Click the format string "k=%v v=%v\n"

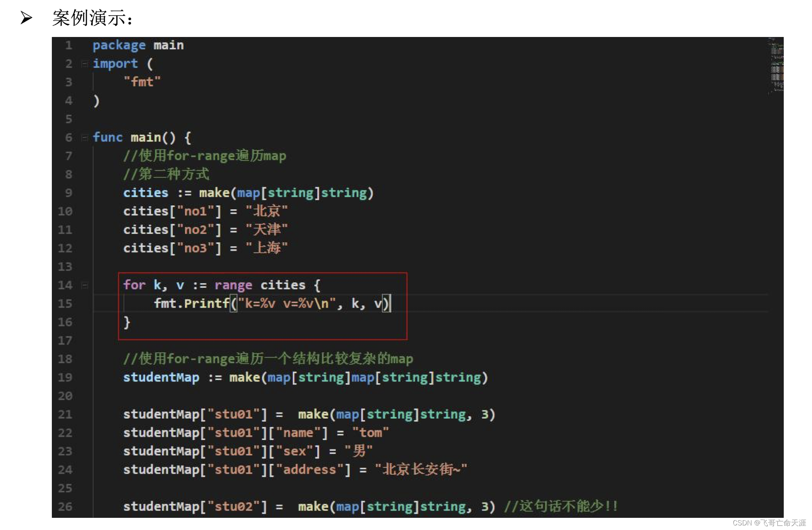click(x=287, y=304)
